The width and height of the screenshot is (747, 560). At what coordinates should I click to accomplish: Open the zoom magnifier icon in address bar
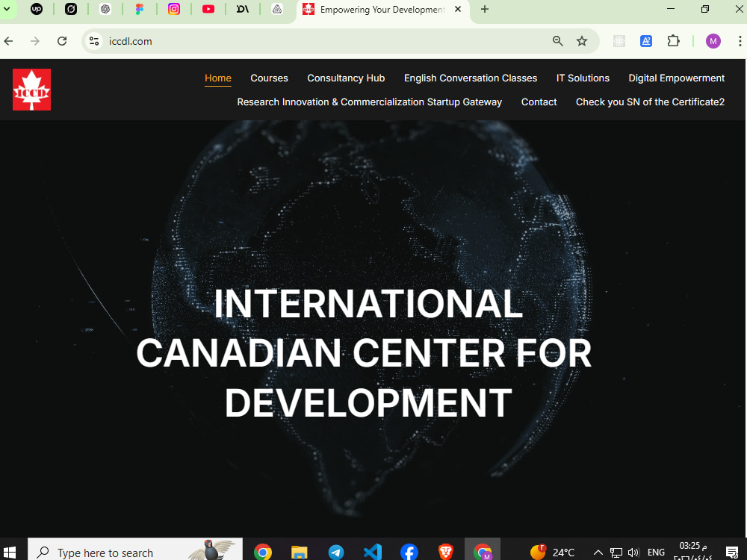tap(557, 41)
